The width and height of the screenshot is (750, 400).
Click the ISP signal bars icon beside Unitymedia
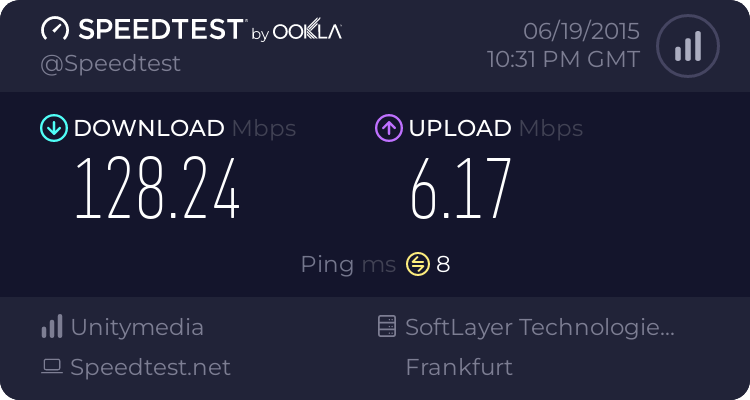(x=52, y=327)
